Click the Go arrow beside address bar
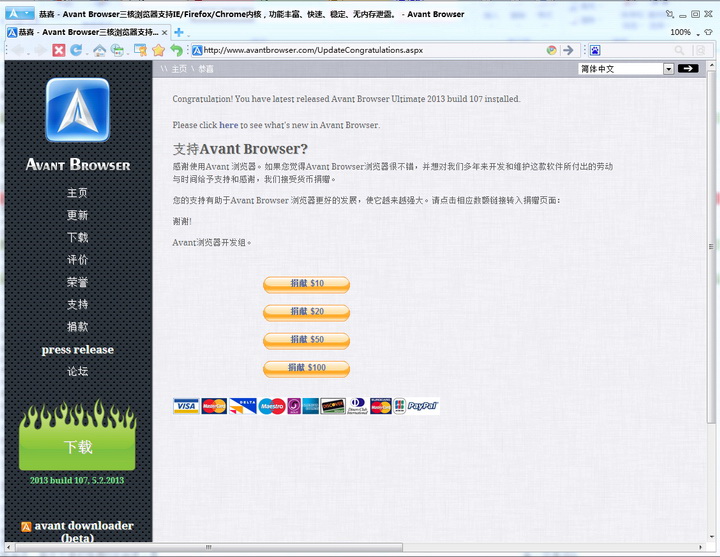 (x=568, y=50)
